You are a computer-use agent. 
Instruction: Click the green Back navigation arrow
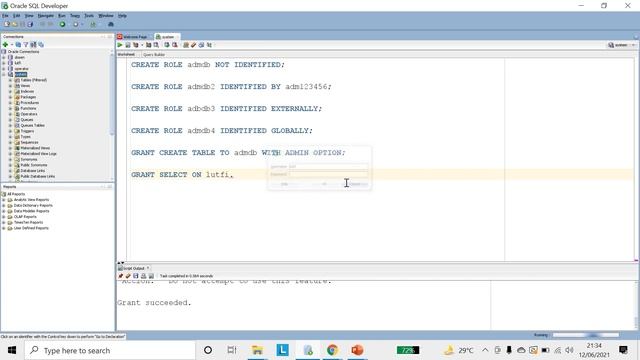(x=62, y=24)
